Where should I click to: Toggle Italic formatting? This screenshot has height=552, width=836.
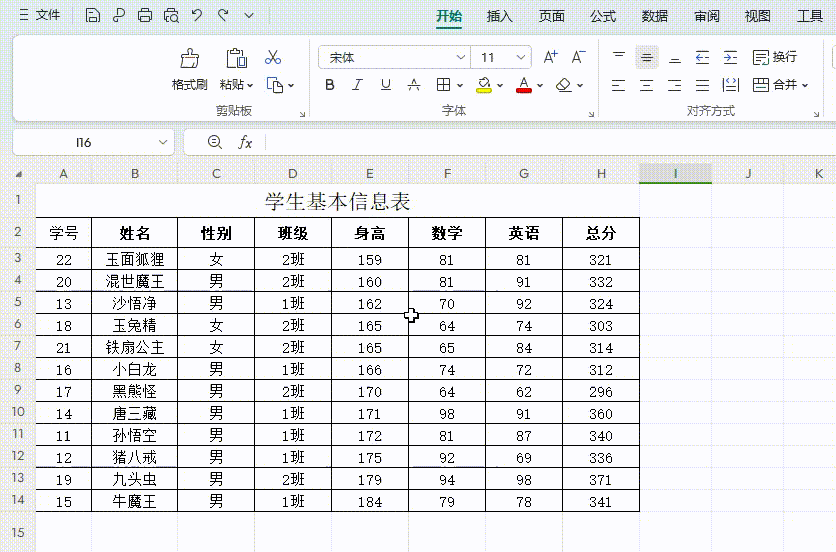point(357,85)
